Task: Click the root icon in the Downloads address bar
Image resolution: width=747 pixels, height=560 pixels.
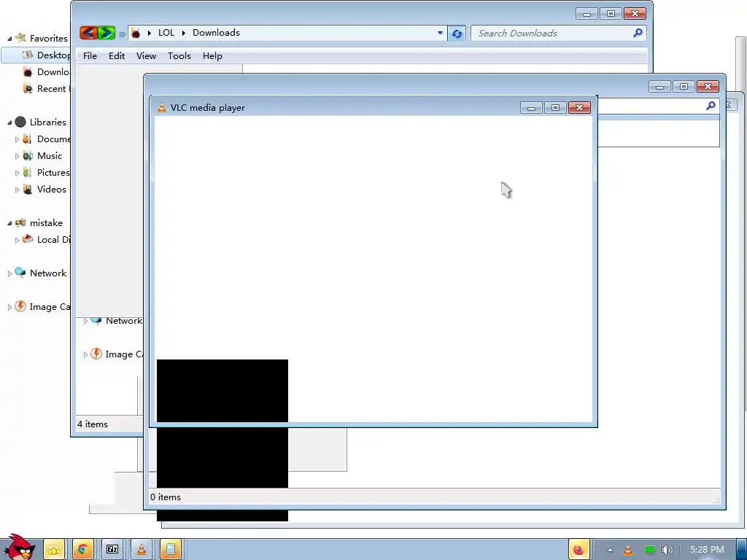Action: (136, 33)
